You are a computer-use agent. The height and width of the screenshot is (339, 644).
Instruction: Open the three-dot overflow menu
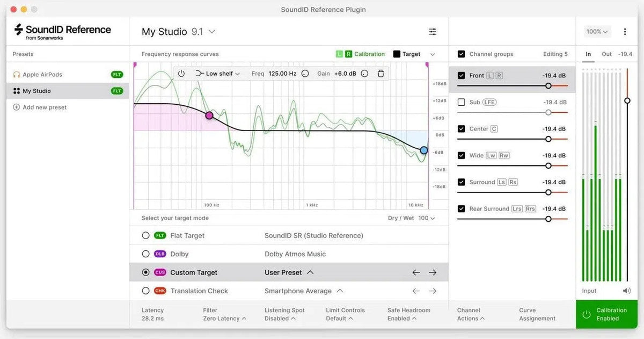[624, 31]
